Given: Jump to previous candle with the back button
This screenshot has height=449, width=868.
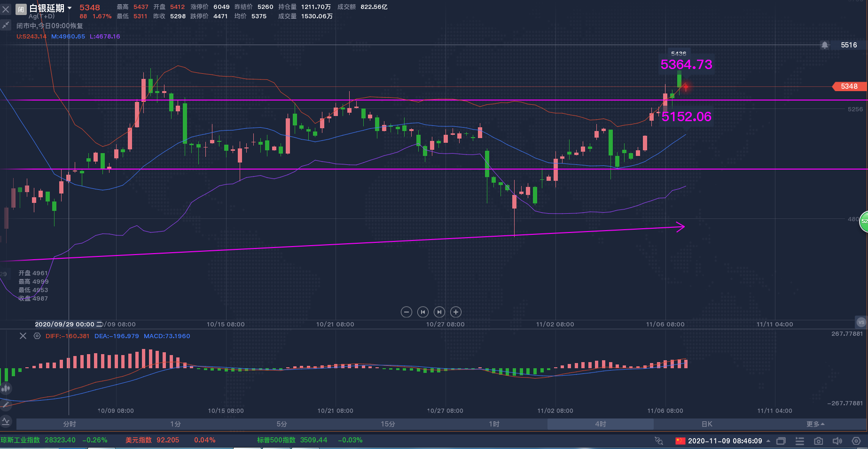Looking at the screenshot, I should coord(423,312).
